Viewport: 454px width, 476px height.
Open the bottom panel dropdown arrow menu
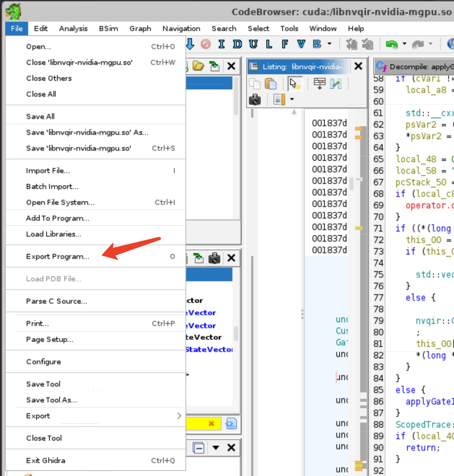coord(216,448)
